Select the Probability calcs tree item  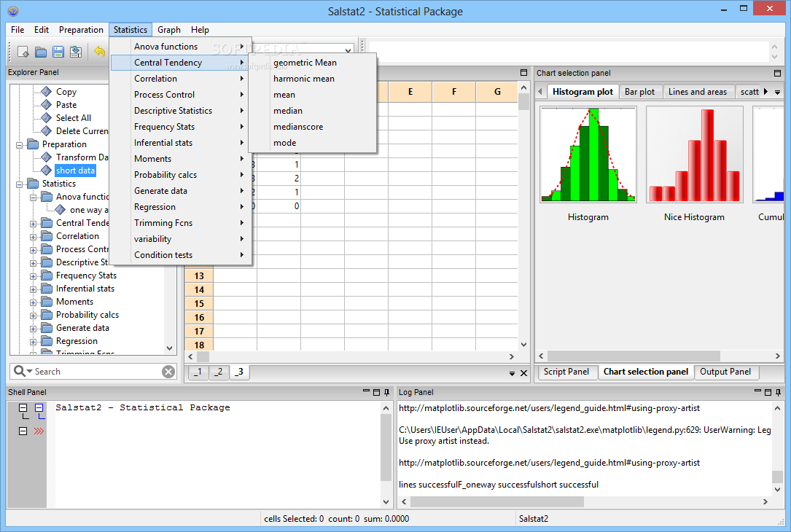tap(87, 315)
